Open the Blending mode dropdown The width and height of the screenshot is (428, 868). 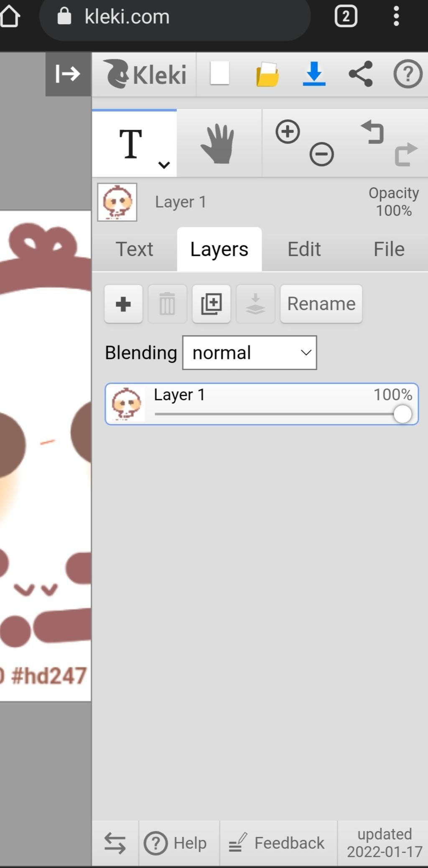(250, 353)
